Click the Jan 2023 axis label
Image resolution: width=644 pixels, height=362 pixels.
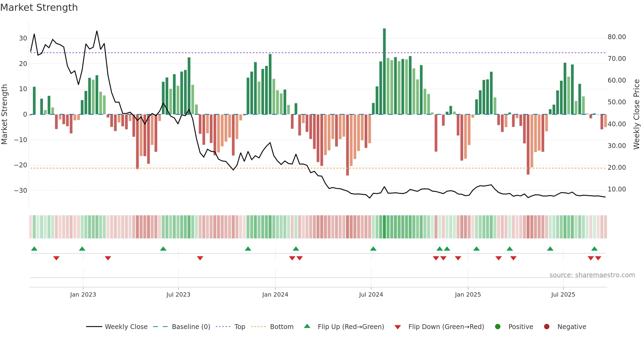(x=83, y=294)
